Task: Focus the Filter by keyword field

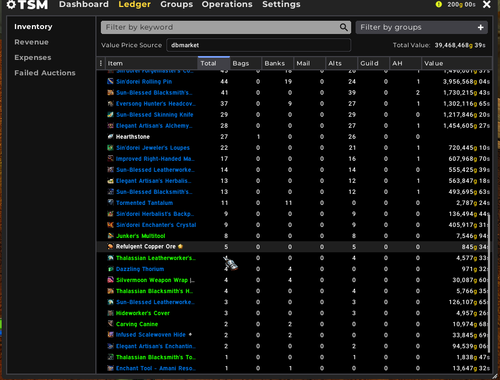Action: (x=226, y=27)
